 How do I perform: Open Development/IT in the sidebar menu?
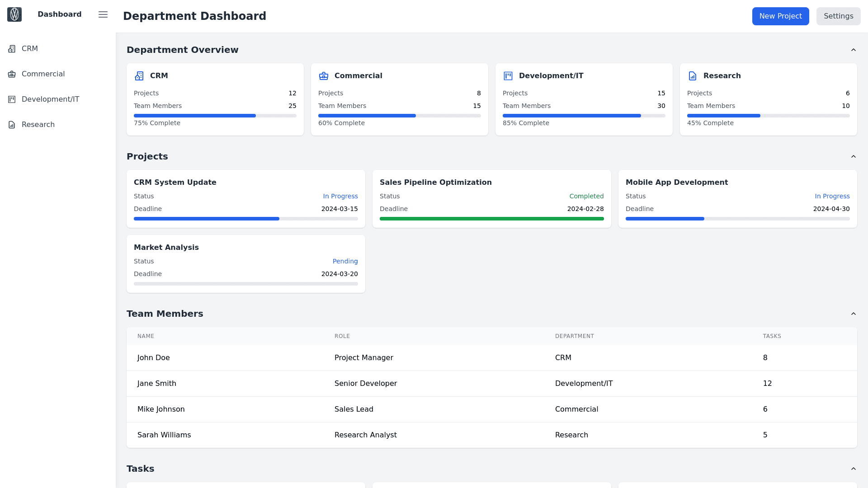pyautogui.click(x=50, y=99)
